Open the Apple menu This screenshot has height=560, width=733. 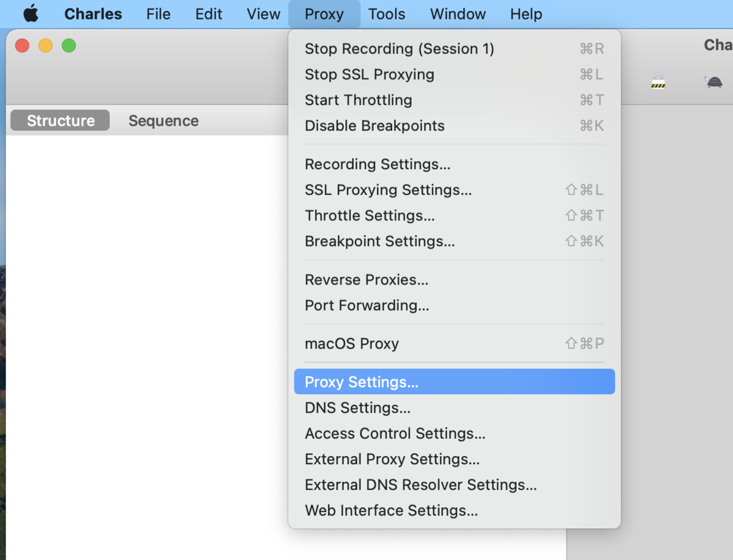31,14
